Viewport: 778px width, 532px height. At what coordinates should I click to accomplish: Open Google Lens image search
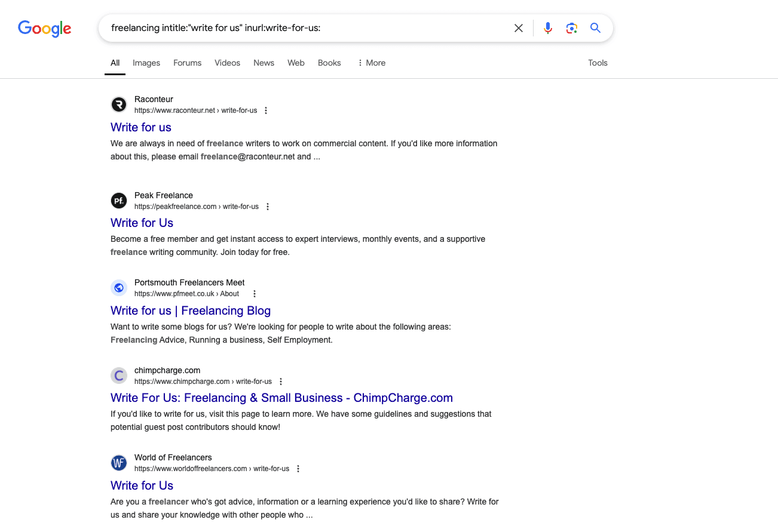pyautogui.click(x=571, y=28)
